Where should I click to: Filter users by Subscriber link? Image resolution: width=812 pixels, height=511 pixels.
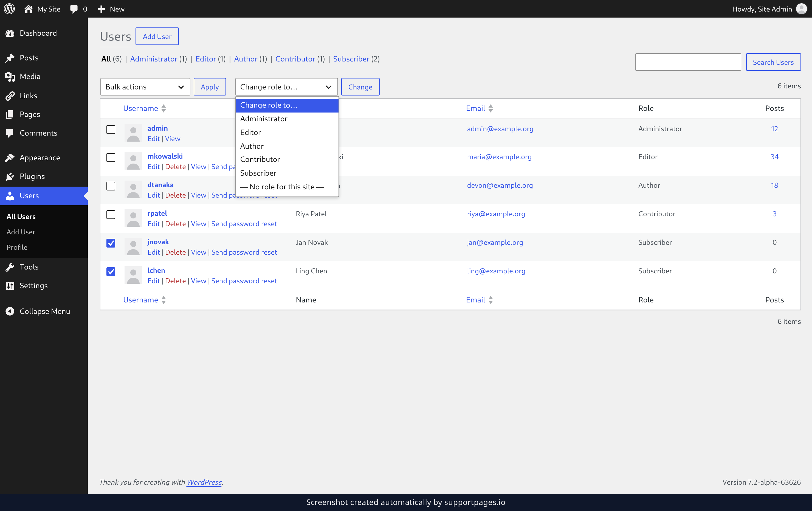click(351, 59)
